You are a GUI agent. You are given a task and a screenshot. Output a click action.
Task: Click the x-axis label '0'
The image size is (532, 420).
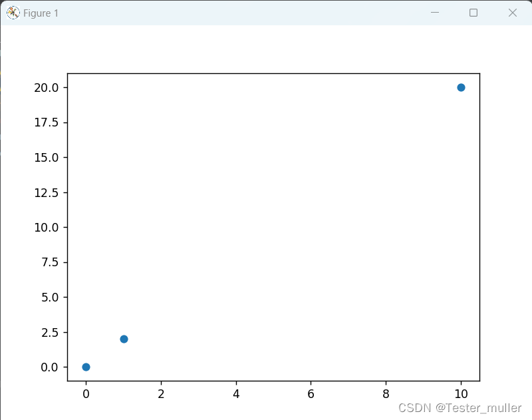point(86,394)
